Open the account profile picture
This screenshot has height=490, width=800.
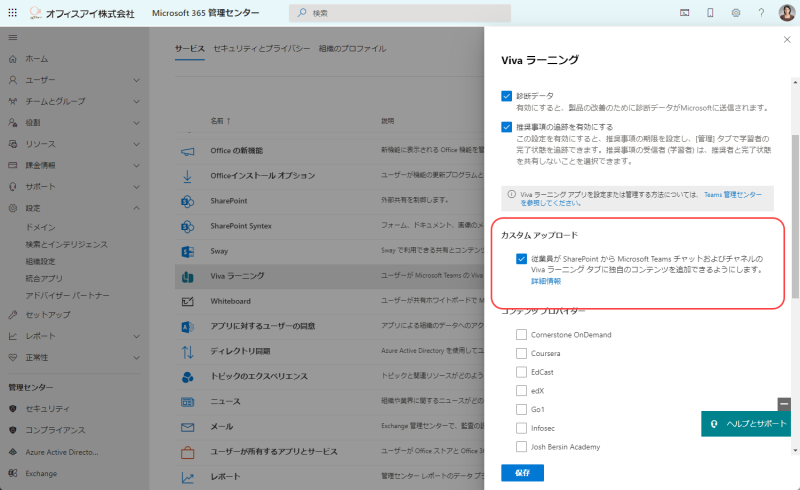tap(787, 13)
